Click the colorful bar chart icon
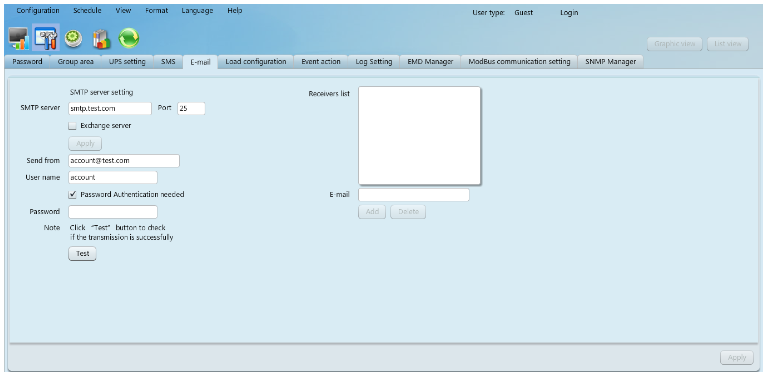The width and height of the screenshot is (767, 378). pyautogui.click(x=101, y=39)
